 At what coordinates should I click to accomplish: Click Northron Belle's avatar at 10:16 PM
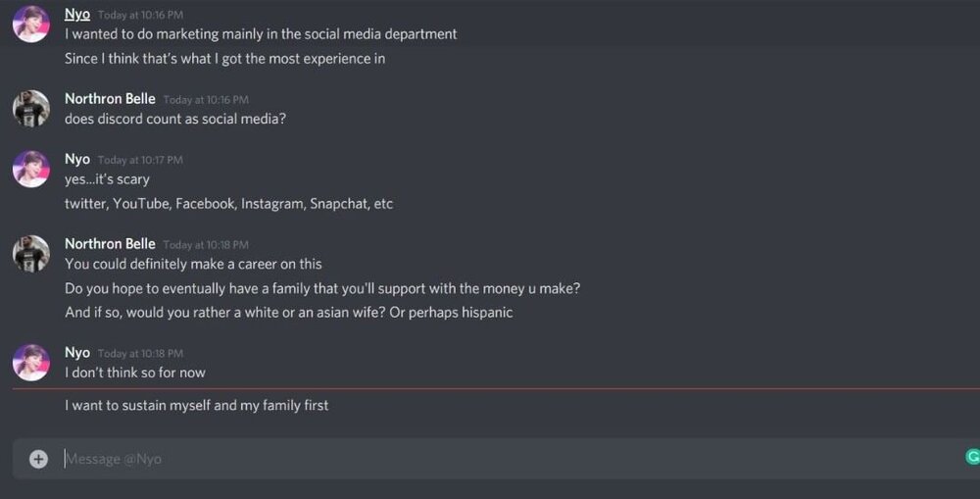31,109
